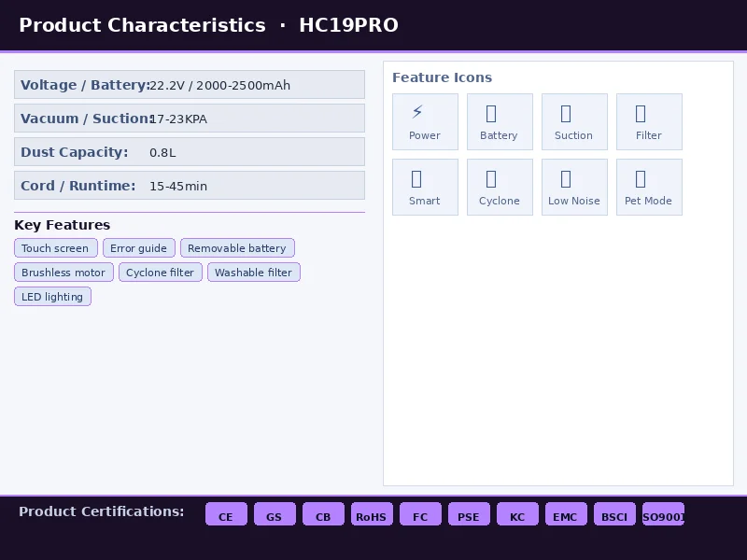Choose the Suction feature icon tile
Viewport: 747px width, 560px height.
point(574,122)
